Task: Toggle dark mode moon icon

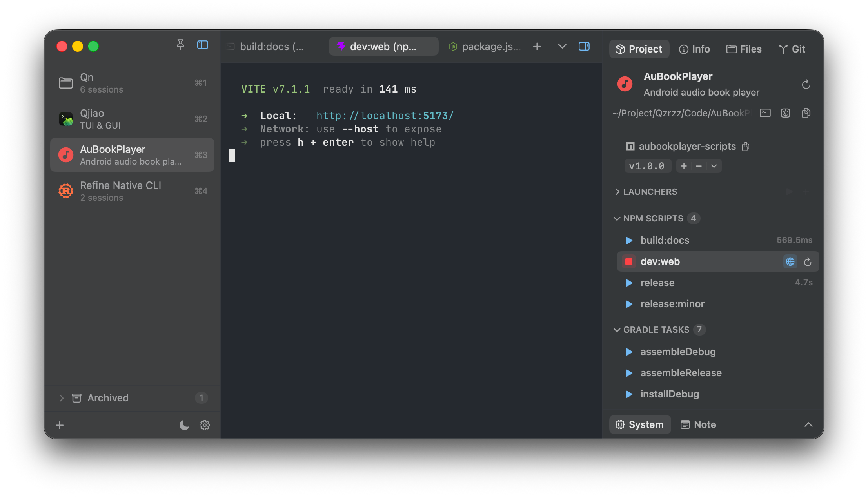Action: pyautogui.click(x=184, y=425)
